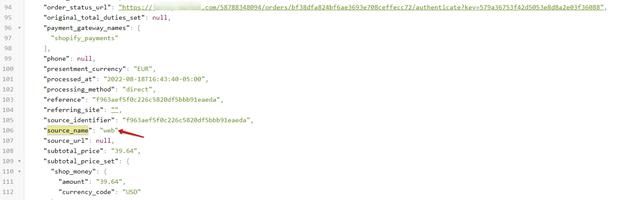
Task: Open the order_status_url authenticate link
Action: (362, 7)
